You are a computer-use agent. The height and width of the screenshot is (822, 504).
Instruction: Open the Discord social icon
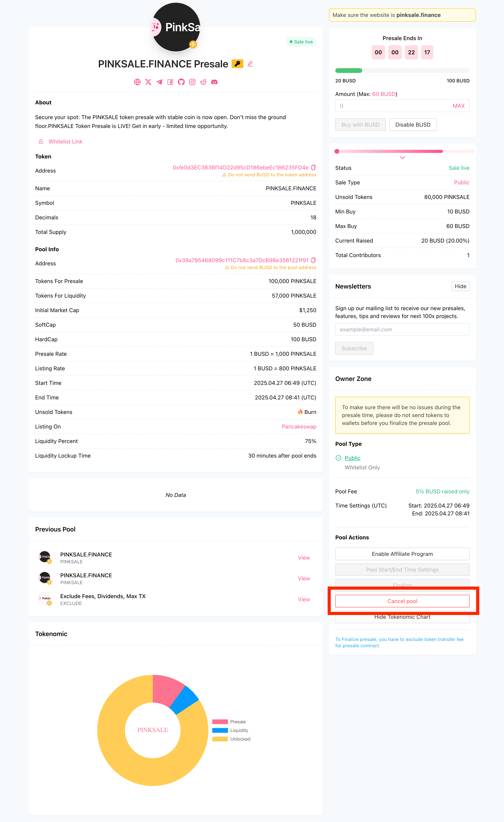(214, 82)
